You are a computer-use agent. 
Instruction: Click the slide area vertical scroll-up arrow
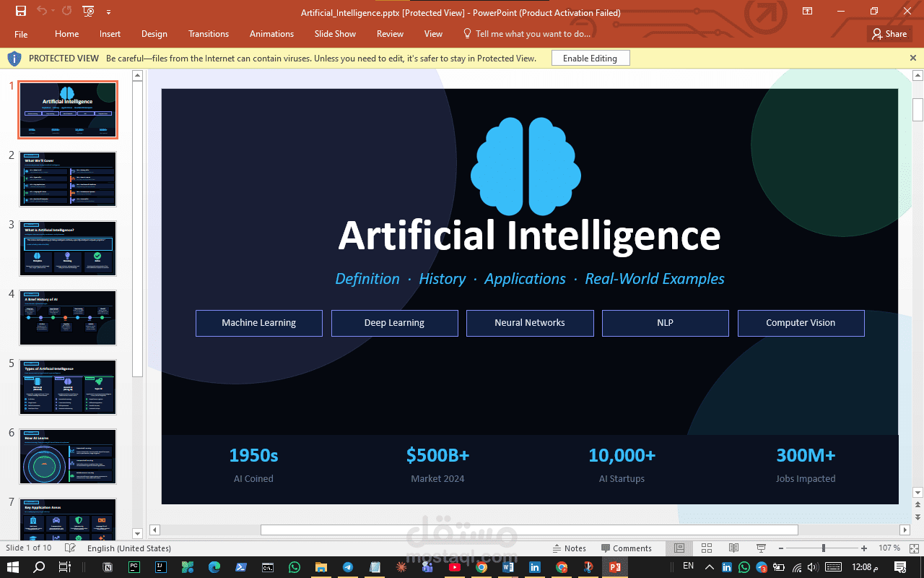click(918, 75)
